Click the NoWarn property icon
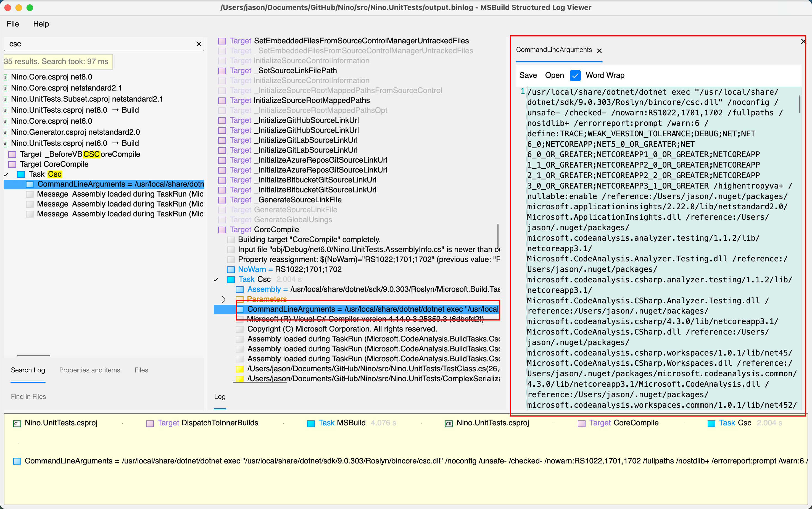Screen dimensions: 812x509 (231, 269)
